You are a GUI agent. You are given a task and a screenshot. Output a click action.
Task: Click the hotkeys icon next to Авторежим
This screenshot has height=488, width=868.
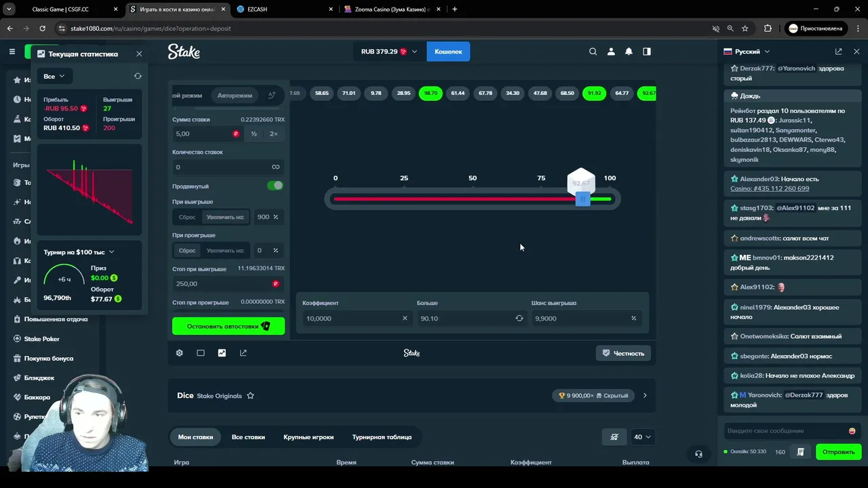[272, 96]
